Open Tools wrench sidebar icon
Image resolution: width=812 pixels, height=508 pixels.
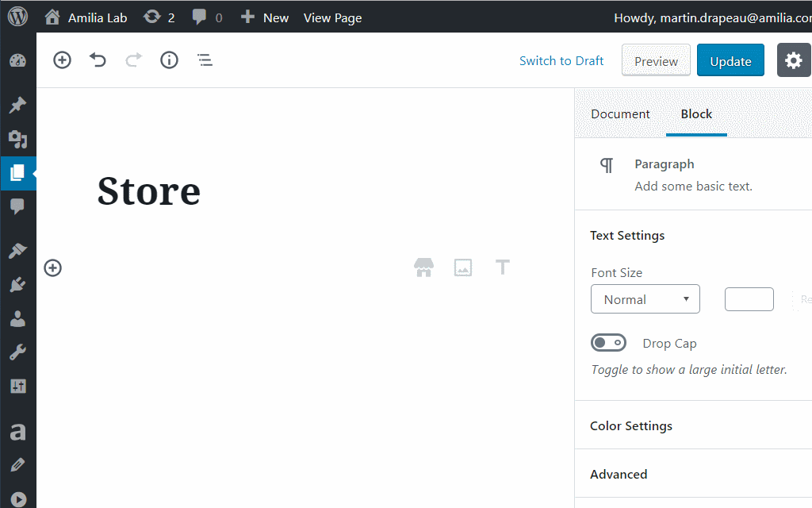pos(17,352)
